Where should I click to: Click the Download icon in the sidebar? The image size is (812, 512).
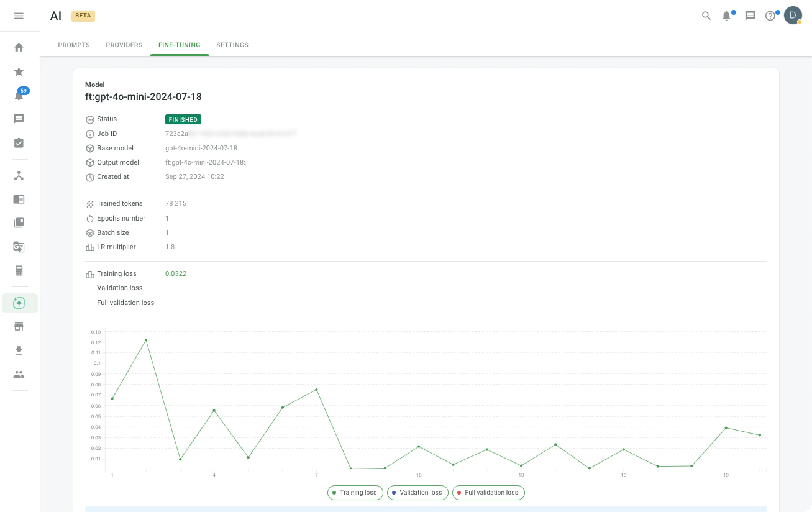tap(19, 351)
